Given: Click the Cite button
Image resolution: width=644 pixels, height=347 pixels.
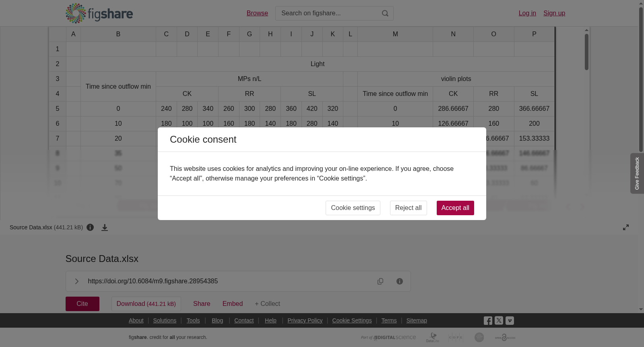Looking at the screenshot, I should (83, 304).
